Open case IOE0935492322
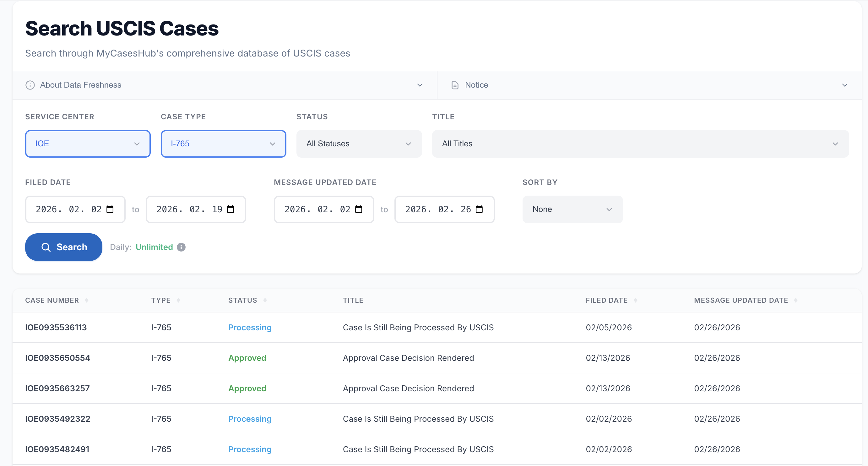This screenshot has height=466, width=868. click(x=57, y=419)
